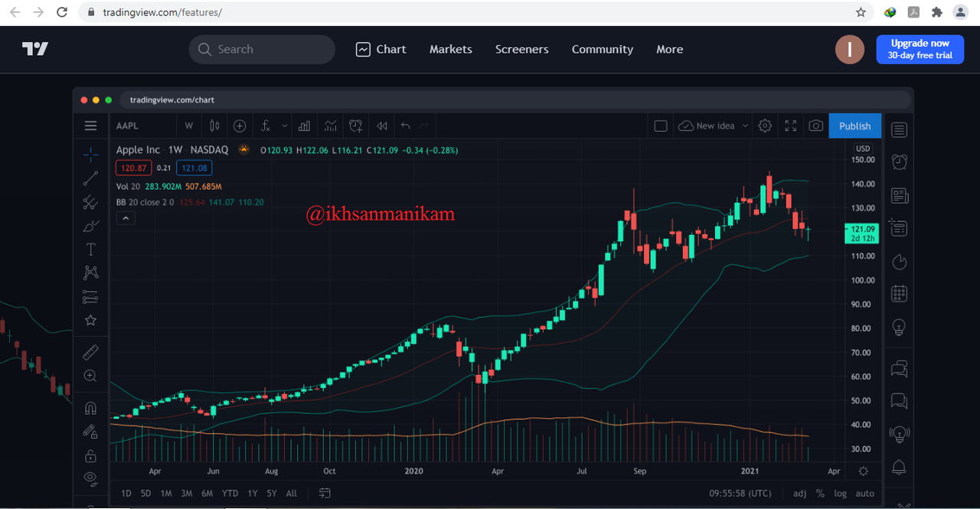This screenshot has width=980, height=509.
Task: Click the red 120.87 sell price button
Action: point(134,168)
